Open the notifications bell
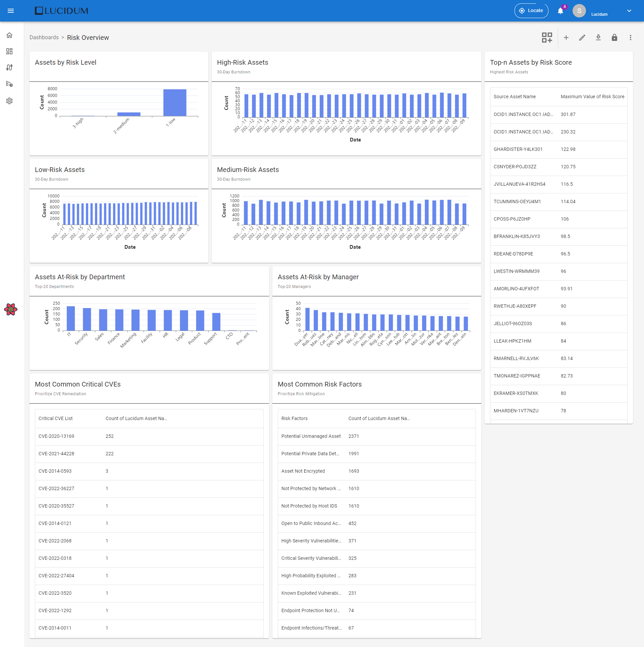644x647 pixels. [x=560, y=11]
